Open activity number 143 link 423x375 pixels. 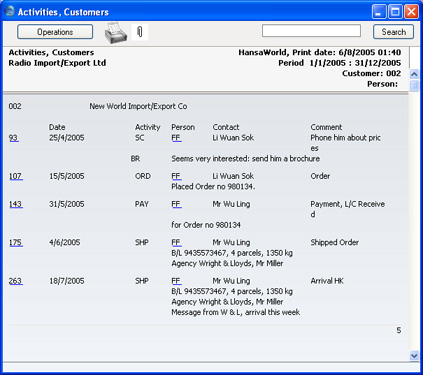click(16, 204)
